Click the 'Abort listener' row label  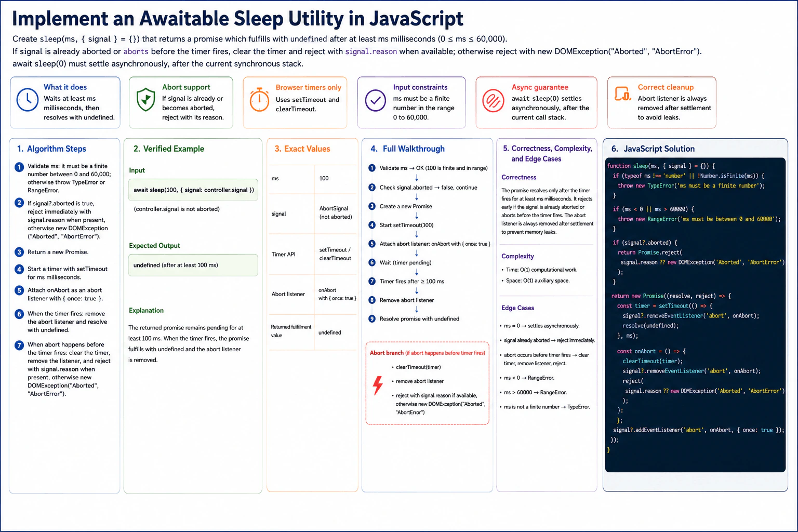(288, 294)
